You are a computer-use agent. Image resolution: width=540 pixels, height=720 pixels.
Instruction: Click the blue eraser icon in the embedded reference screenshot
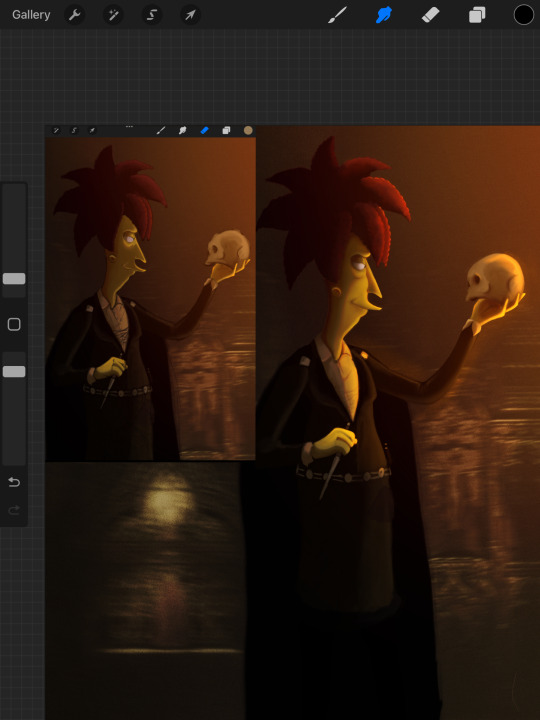pos(204,131)
